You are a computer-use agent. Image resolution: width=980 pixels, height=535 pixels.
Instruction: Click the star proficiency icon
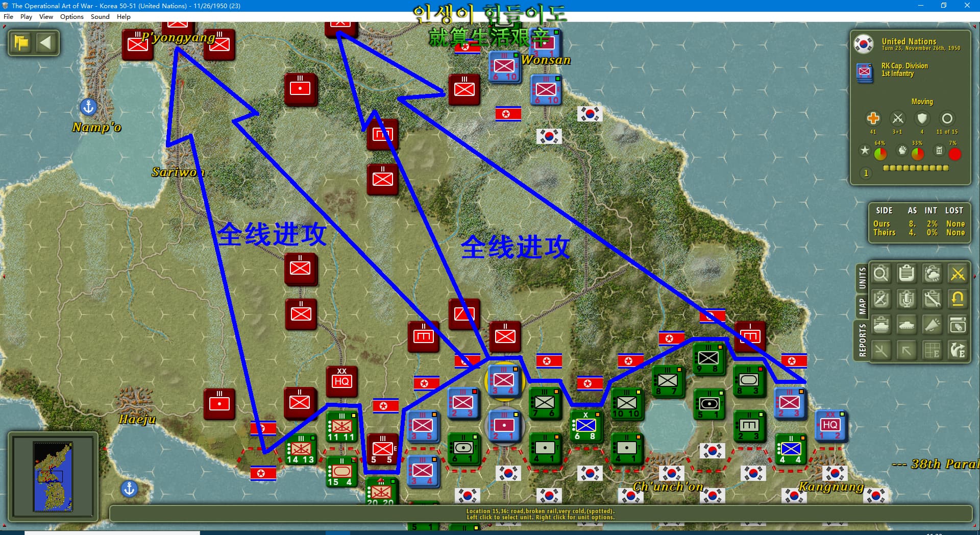[865, 150]
